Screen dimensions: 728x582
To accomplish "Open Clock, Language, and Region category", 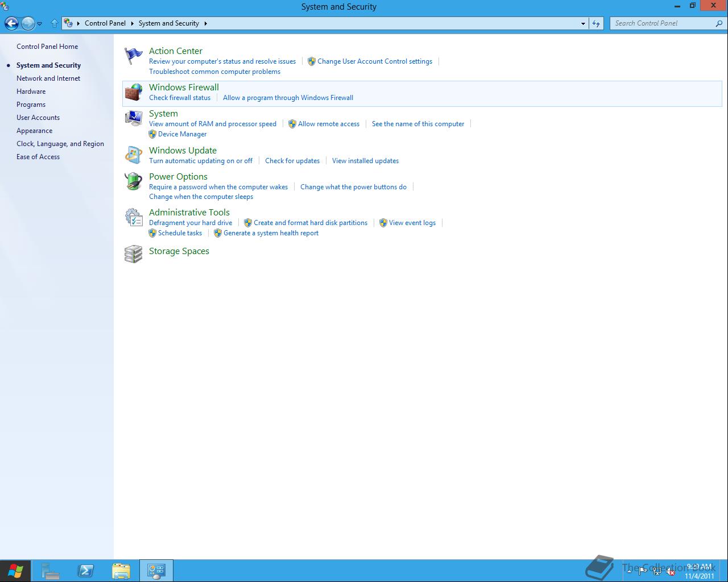I will pos(60,144).
